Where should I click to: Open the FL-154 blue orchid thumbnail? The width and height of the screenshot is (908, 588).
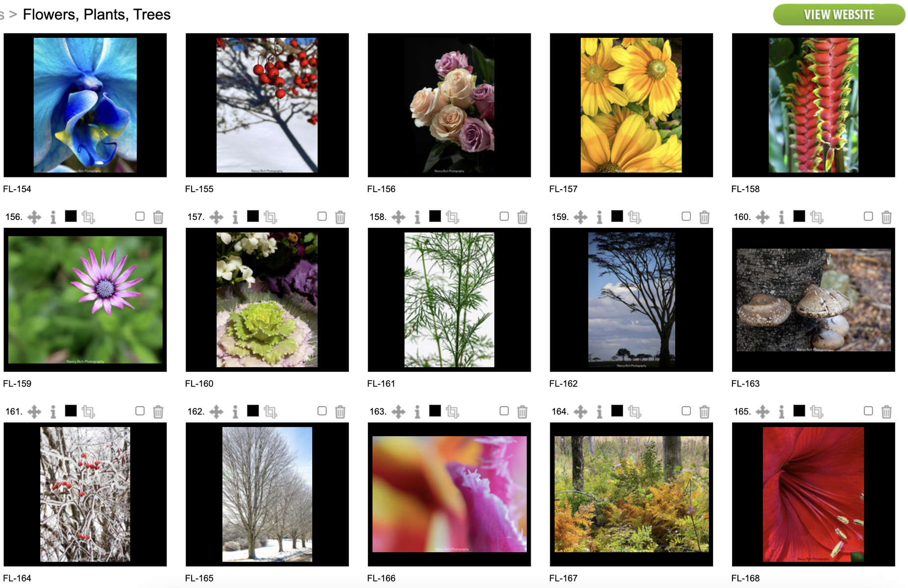(85, 105)
